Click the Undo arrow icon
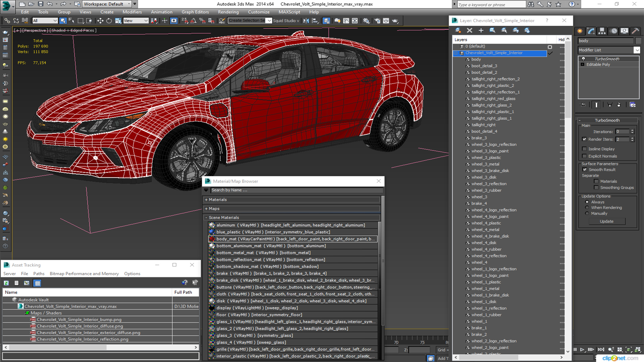 (50, 4)
